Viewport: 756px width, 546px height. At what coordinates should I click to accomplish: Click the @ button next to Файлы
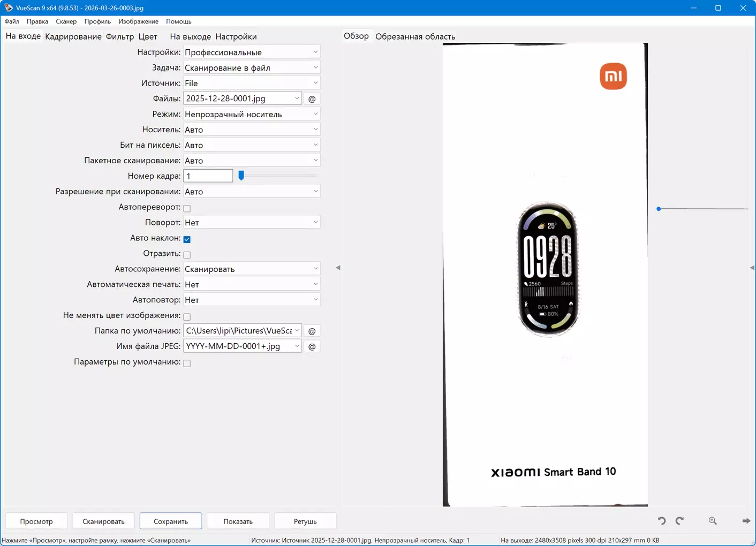click(312, 98)
